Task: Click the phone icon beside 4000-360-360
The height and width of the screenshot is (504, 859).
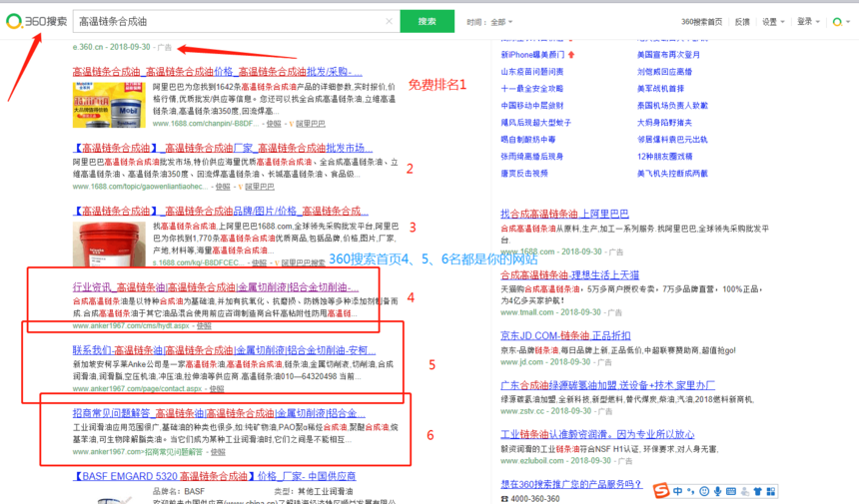Action: (x=504, y=499)
